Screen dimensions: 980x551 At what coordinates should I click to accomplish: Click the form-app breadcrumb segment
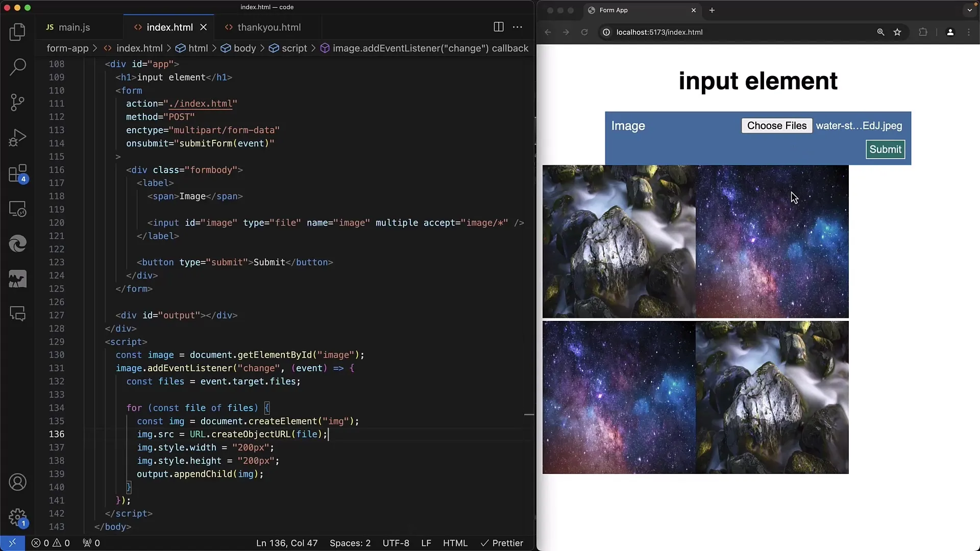click(67, 48)
